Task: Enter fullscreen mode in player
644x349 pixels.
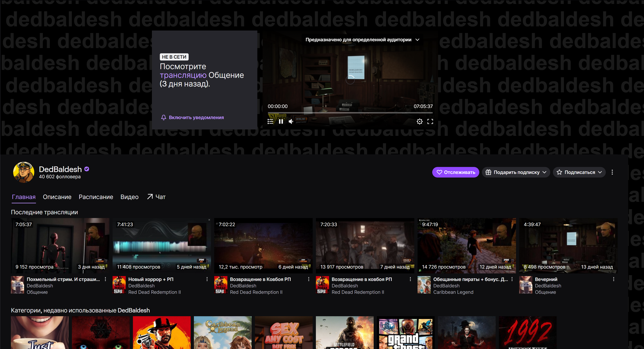Action: (430, 122)
